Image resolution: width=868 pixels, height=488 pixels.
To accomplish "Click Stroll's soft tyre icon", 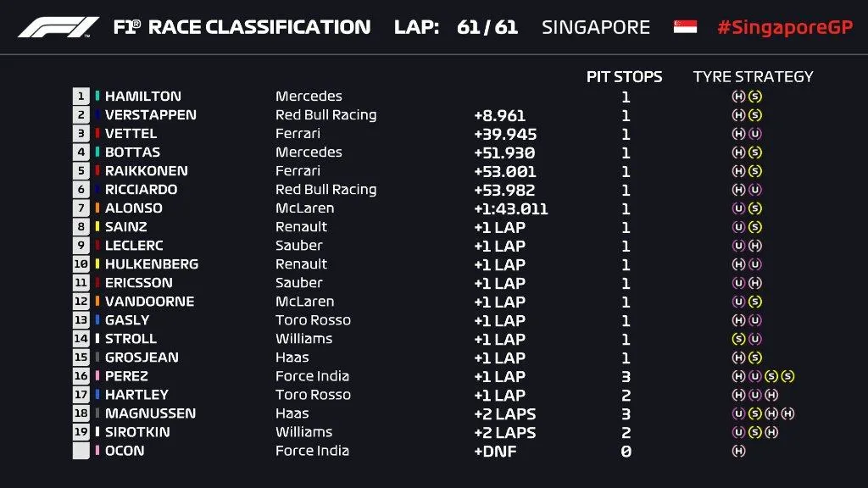I will click(x=737, y=339).
